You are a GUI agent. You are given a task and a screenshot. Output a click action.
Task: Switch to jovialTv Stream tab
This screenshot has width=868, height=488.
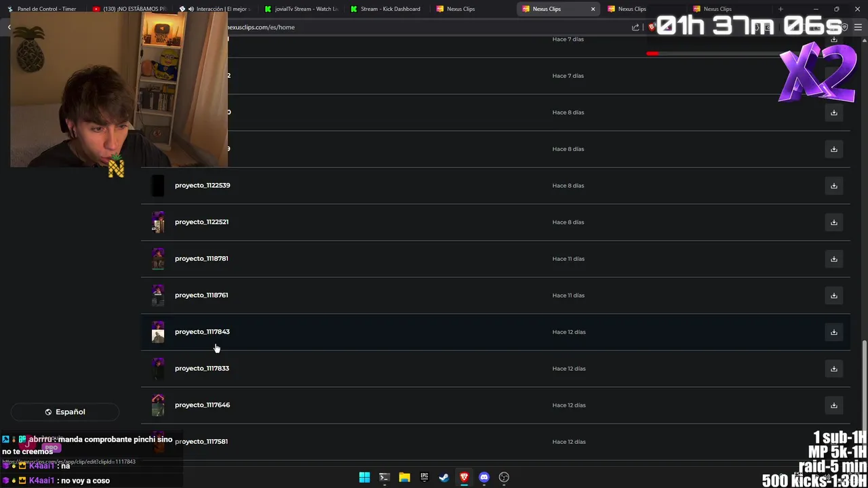coord(301,9)
